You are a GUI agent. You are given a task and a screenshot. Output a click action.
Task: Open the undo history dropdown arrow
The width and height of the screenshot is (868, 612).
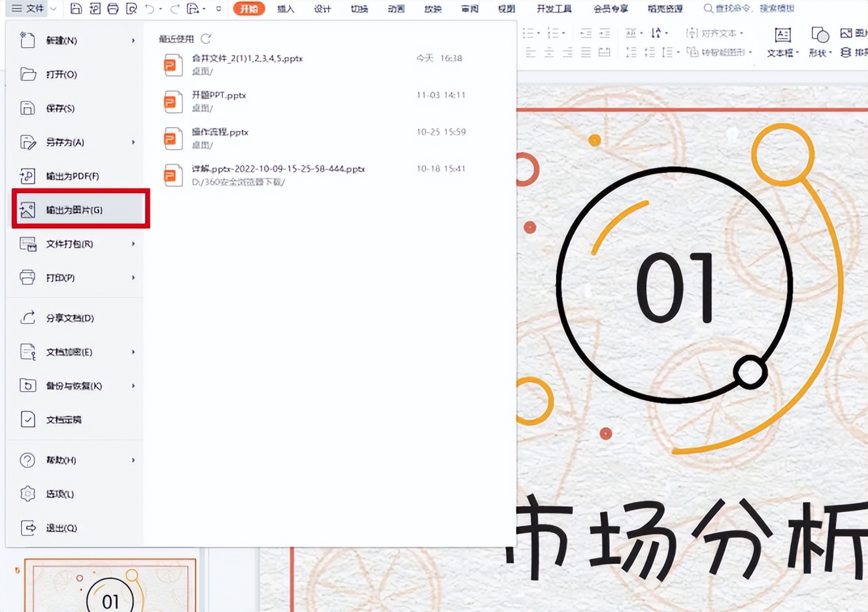click(161, 9)
